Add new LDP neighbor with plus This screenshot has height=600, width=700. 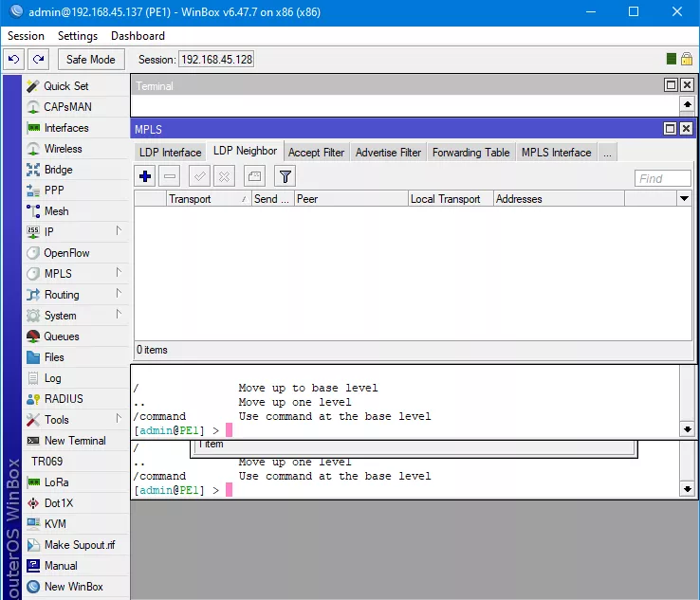(x=145, y=176)
